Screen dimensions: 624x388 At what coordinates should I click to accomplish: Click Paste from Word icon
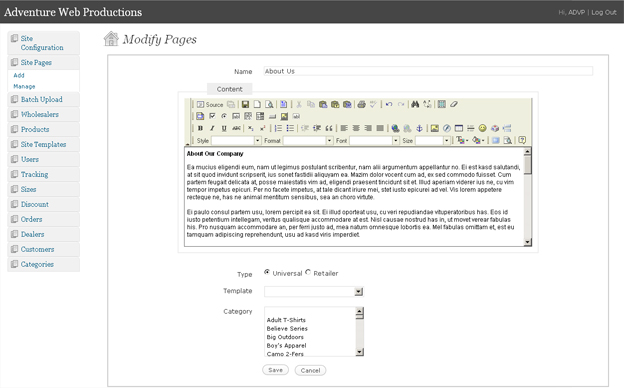[347, 104]
